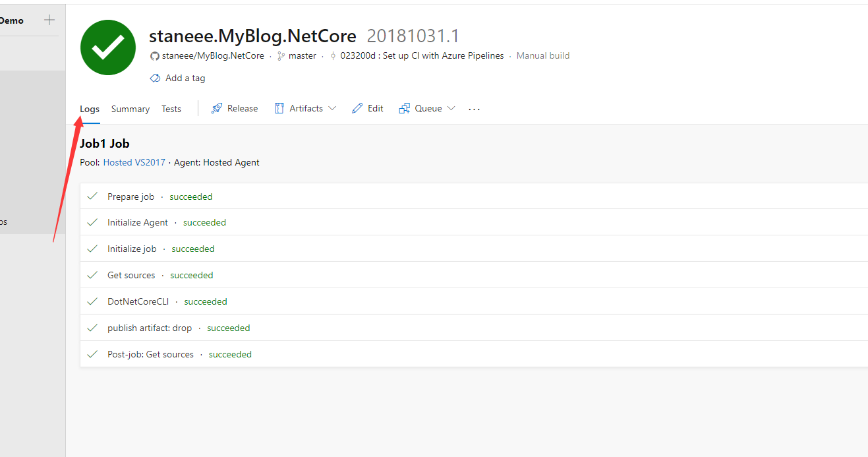This screenshot has height=457, width=868.
Task: Click the Release button
Action: coord(235,108)
